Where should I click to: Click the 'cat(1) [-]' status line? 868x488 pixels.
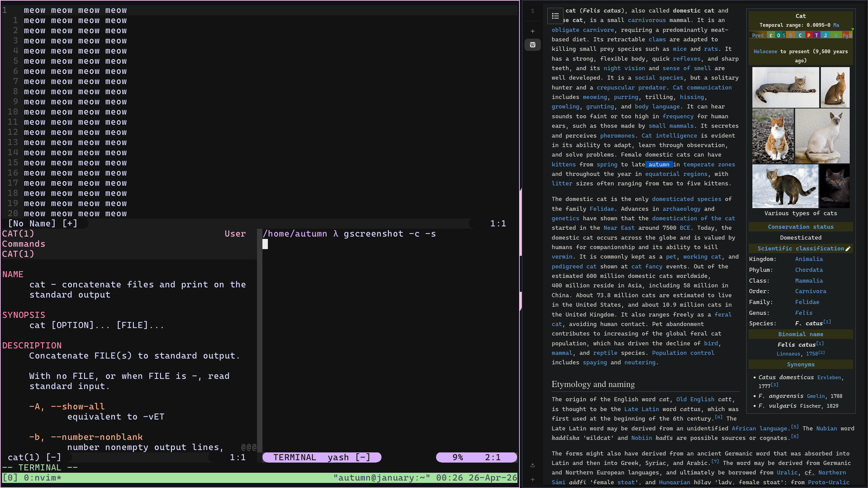pyautogui.click(x=35, y=457)
